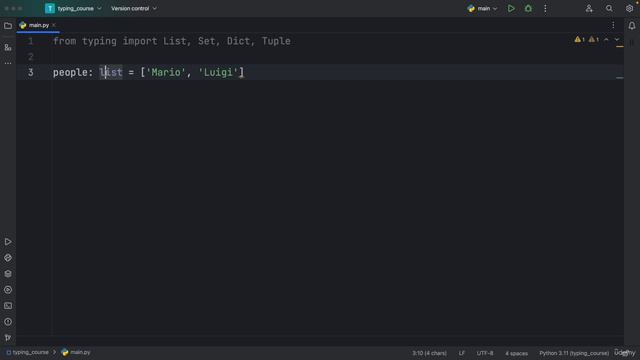This screenshot has height=360, width=640.
Task: Open the Terminal tool window
Action: pyautogui.click(x=8, y=306)
